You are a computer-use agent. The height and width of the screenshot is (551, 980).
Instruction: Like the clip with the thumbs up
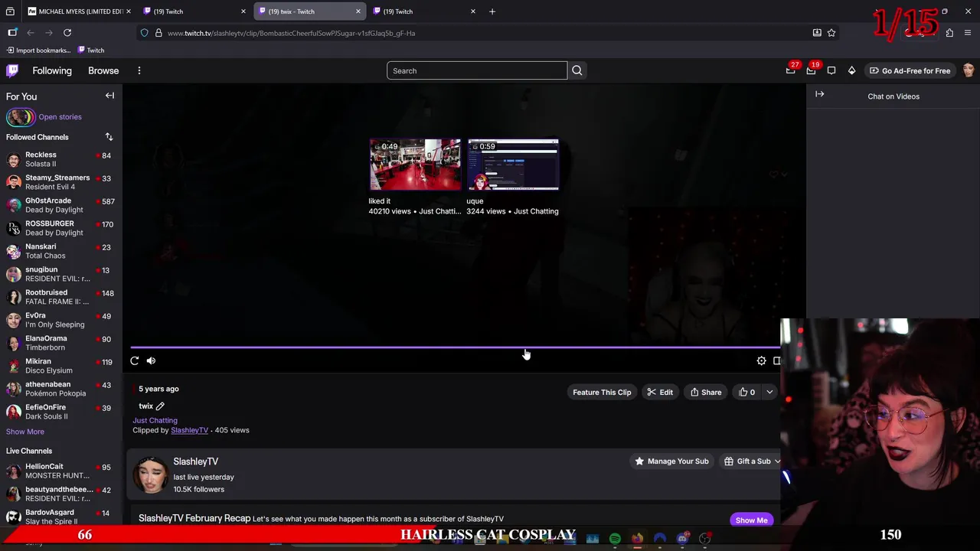747,392
